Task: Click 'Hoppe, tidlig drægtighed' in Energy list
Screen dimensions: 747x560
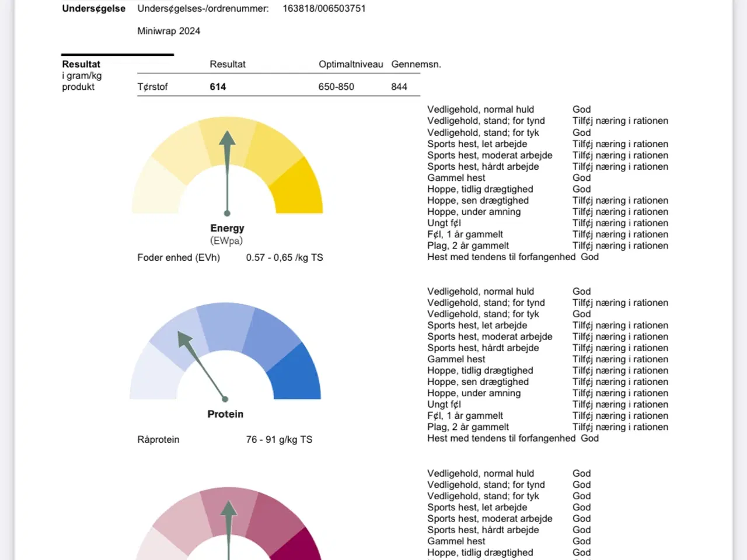Action: 480,189
